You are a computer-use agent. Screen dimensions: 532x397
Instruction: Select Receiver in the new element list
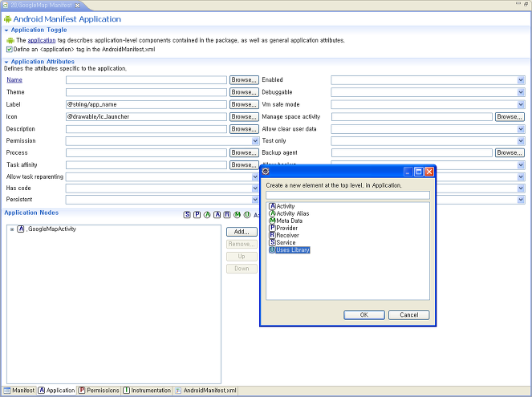pos(284,235)
